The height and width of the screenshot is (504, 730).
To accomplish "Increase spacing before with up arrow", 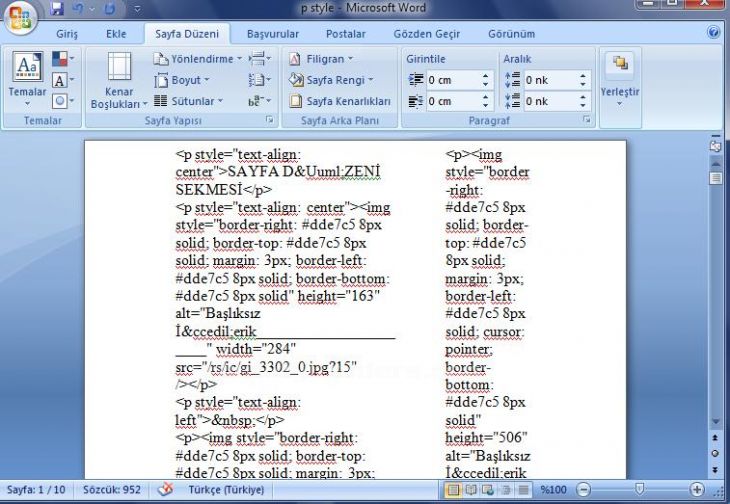I will 583,76.
